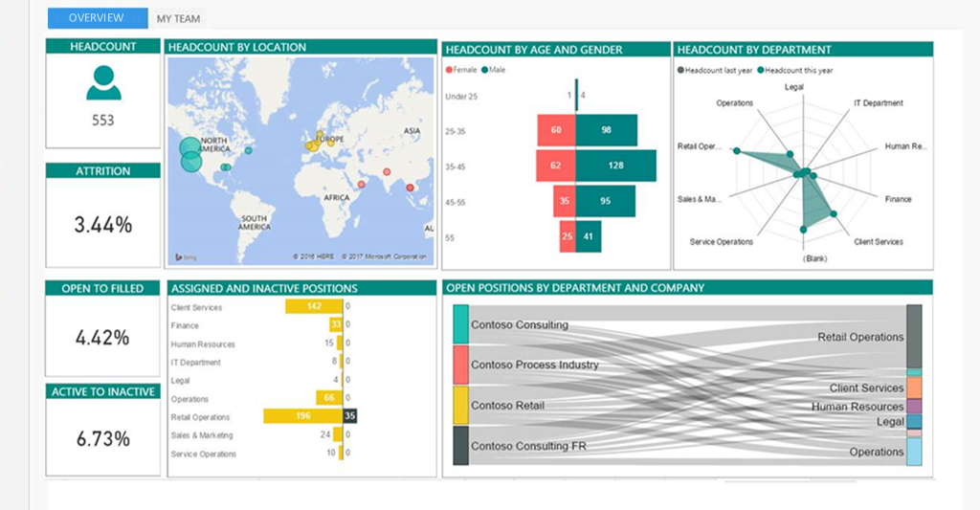Click the Finance 33 bar
The image size is (980, 510).
coord(336,324)
